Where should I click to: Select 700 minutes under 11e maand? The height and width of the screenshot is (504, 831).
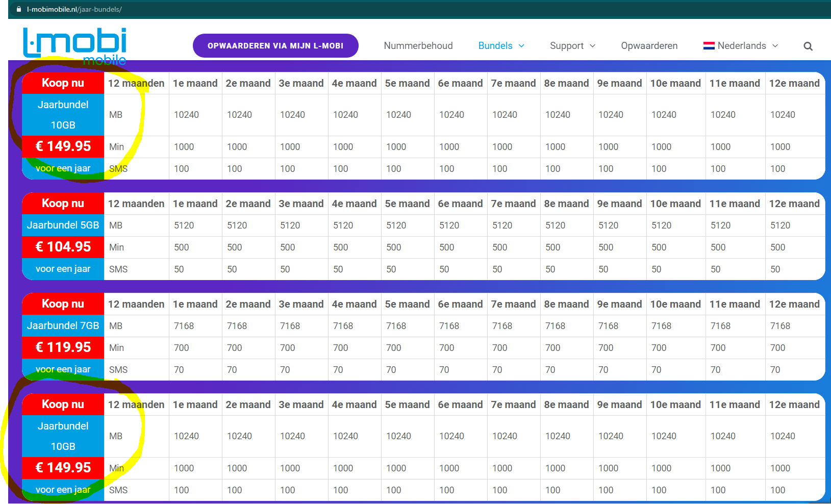click(x=718, y=348)
